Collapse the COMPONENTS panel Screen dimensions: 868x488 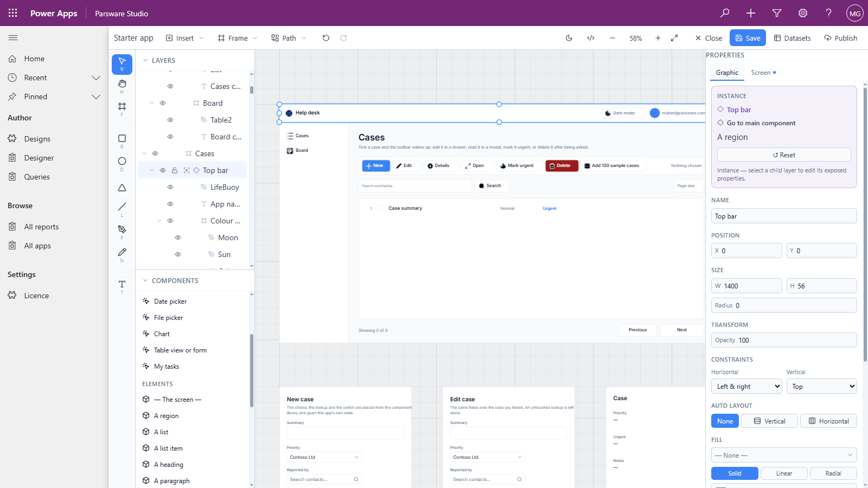[145, 281]
